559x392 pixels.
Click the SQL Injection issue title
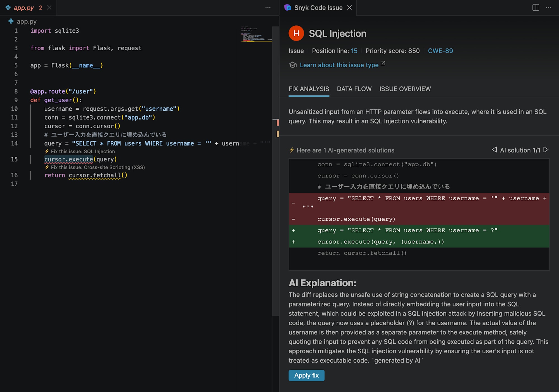coord(338,34)
